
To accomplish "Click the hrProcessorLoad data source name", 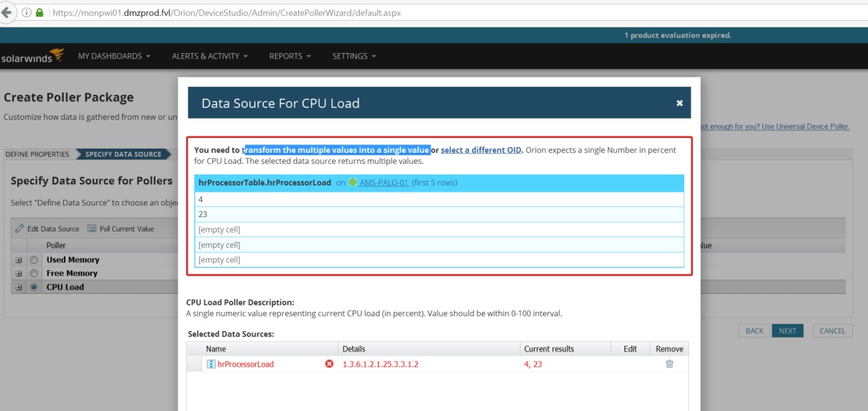I will 246,364.
